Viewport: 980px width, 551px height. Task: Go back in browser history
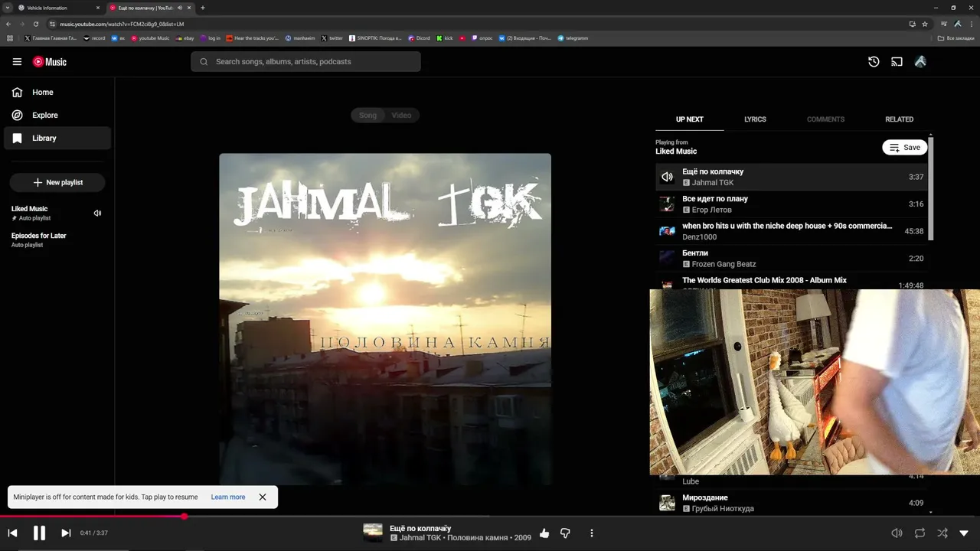pyautogui.click(x=8, y=24)
